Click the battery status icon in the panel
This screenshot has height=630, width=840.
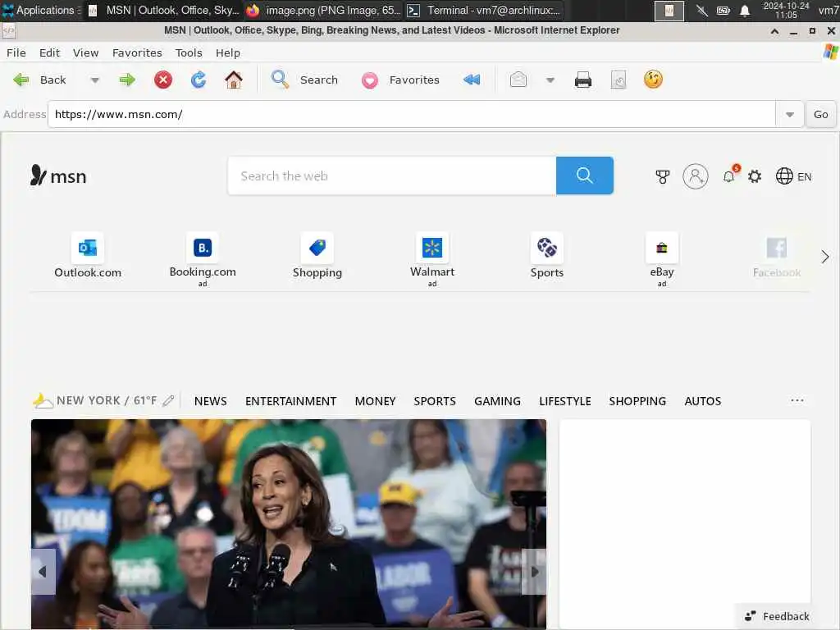click(x=724, y=11)
